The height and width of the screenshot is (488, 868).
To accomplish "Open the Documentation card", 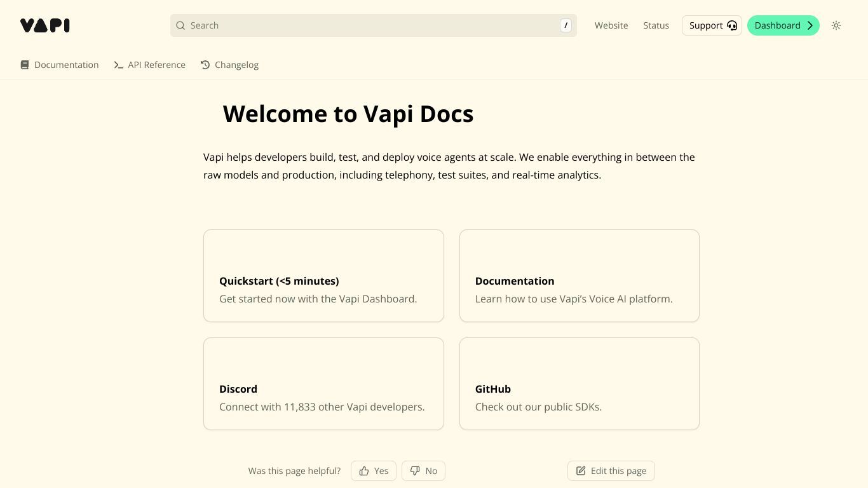I will click(580, 276).
